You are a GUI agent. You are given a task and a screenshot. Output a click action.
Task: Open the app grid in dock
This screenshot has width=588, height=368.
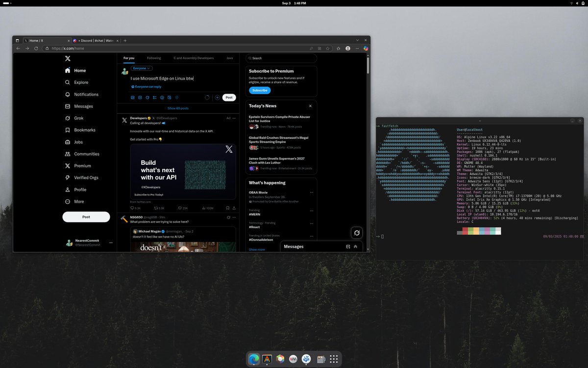pyautogui.click(x=334, y=359)
